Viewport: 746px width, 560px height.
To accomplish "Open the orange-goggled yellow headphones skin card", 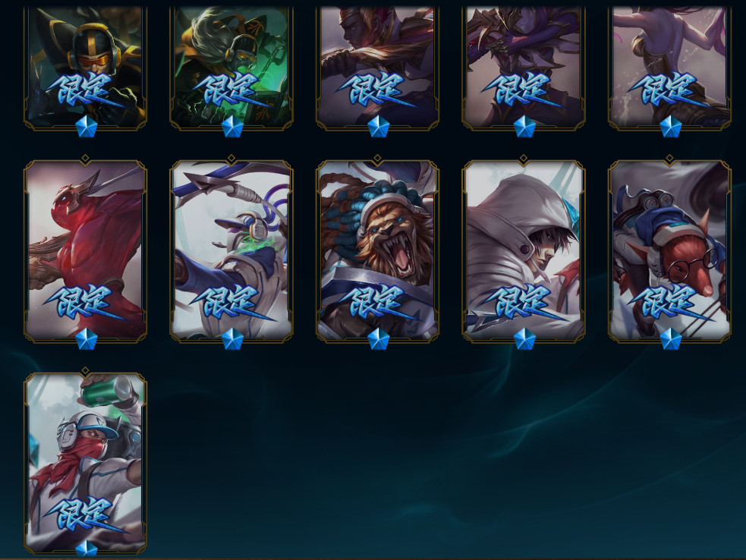I will (85, 68).
